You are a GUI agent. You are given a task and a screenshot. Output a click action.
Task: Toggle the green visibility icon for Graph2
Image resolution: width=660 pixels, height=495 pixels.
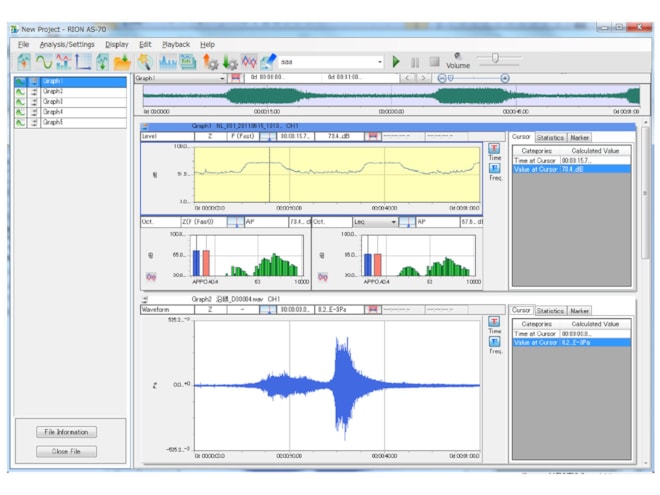click(x=21, y=91)
